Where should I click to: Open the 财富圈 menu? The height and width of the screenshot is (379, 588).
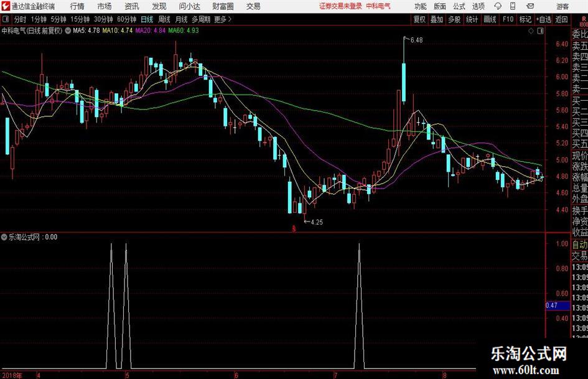click(223, 6)
